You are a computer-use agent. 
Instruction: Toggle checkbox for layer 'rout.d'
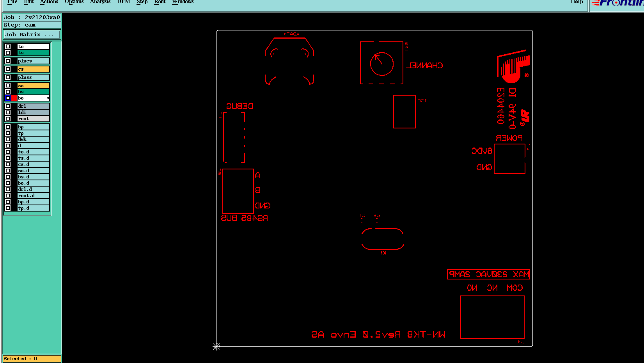coord(8,196)
